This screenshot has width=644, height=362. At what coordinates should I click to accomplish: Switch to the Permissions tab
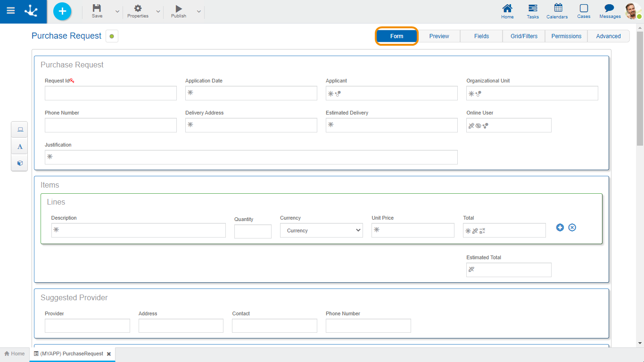566,36
